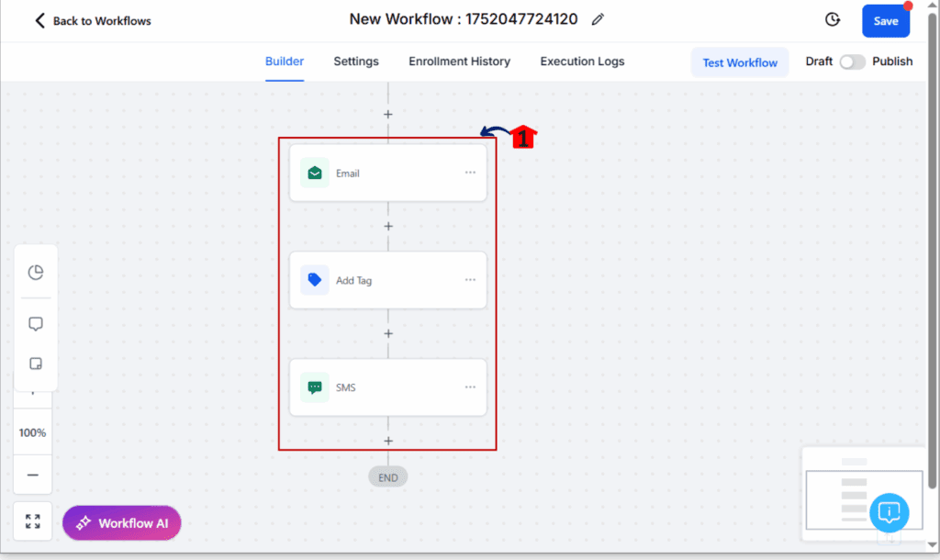
Task: Open the Add Tag step three-dot menu
Action: tap(470, 280)
